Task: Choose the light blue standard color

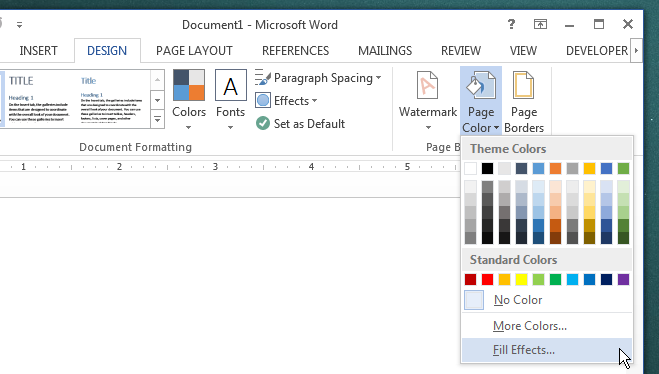Action: tap(572, 279)
